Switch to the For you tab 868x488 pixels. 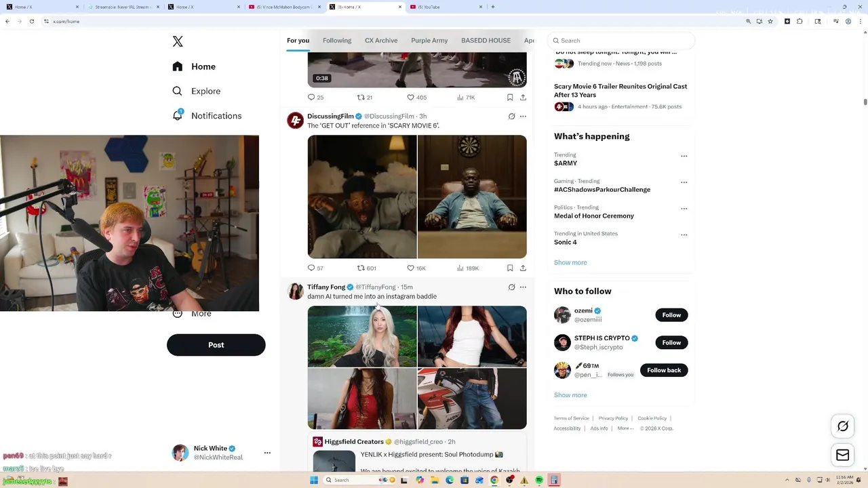point(298,41)
